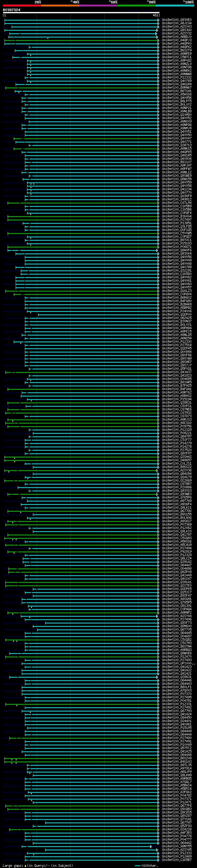Select hit label UniRef100_B8LPT5
Screen dimensions: 197x868
click(x=176, y=101)
